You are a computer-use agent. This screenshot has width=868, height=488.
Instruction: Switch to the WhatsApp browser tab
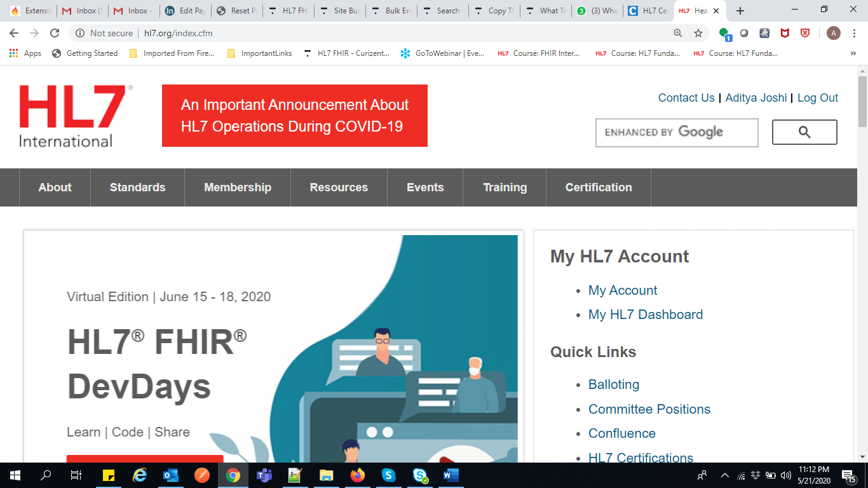[597, 11]
